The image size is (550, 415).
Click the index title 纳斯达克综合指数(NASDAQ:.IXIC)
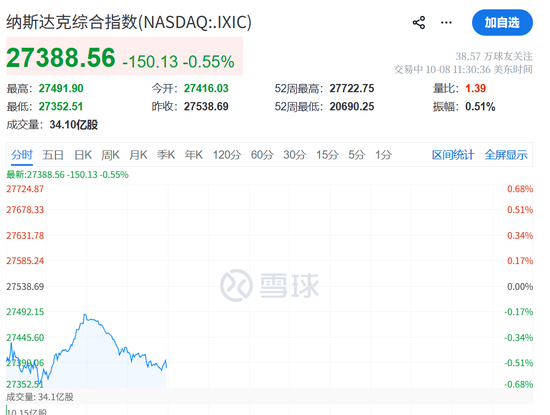(x=129, y=22)
